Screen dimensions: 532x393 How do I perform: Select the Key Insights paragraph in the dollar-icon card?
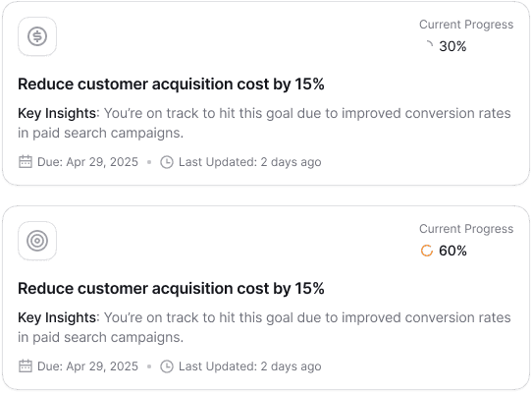point(264,123)
